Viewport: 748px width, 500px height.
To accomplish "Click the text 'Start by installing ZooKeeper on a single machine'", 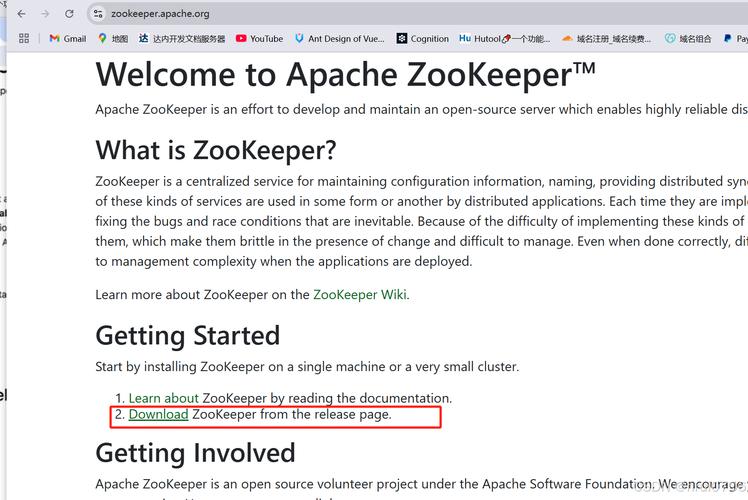I will point(240,367).
